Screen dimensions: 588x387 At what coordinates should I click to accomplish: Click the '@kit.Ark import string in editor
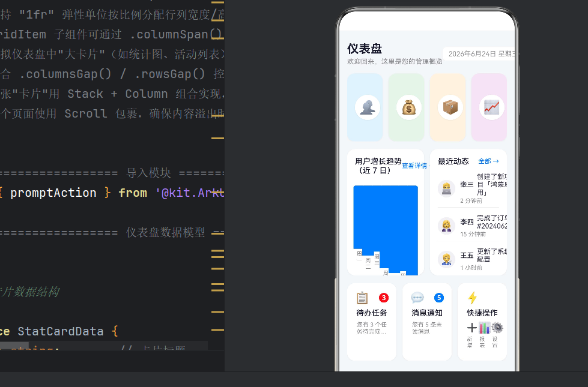click(x=190, y=193)
